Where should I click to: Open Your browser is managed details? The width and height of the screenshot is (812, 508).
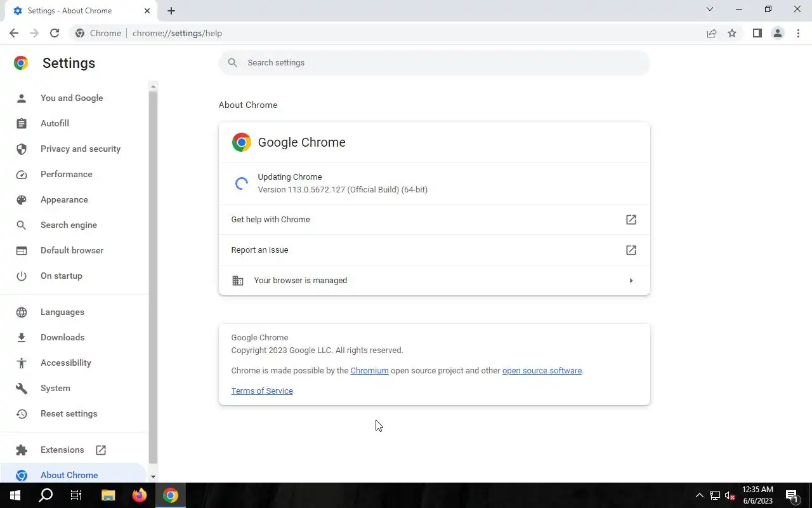[x=435, y=280]
